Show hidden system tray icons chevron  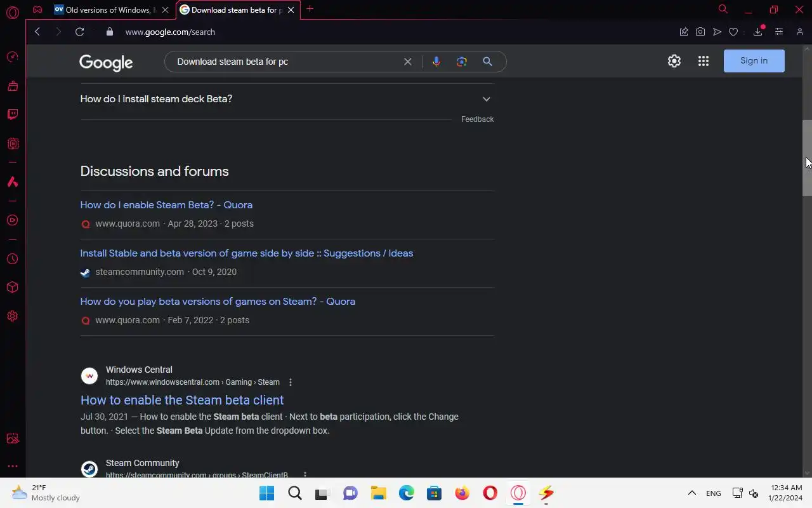pyautogui.click(x=692, y=493)
